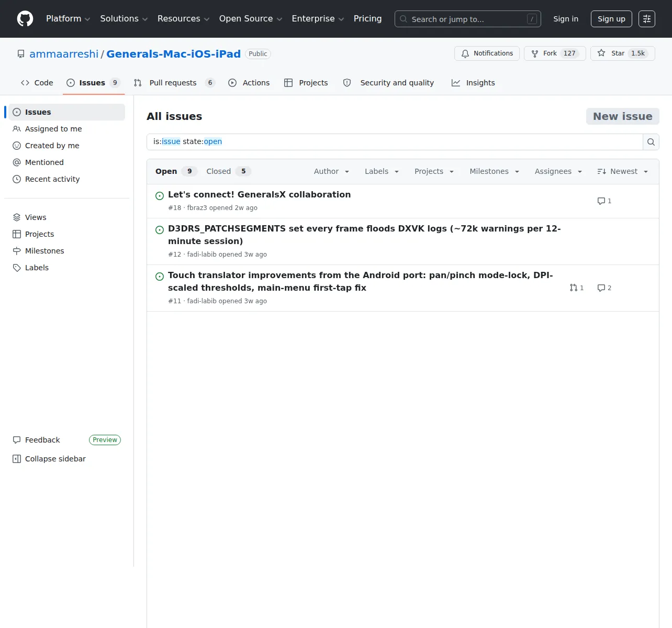The image size is (672, 628).
Task: Open the Generals-Mac-iOS-iPad repository link
Action: pyautogui.click(x=173, y=54)
